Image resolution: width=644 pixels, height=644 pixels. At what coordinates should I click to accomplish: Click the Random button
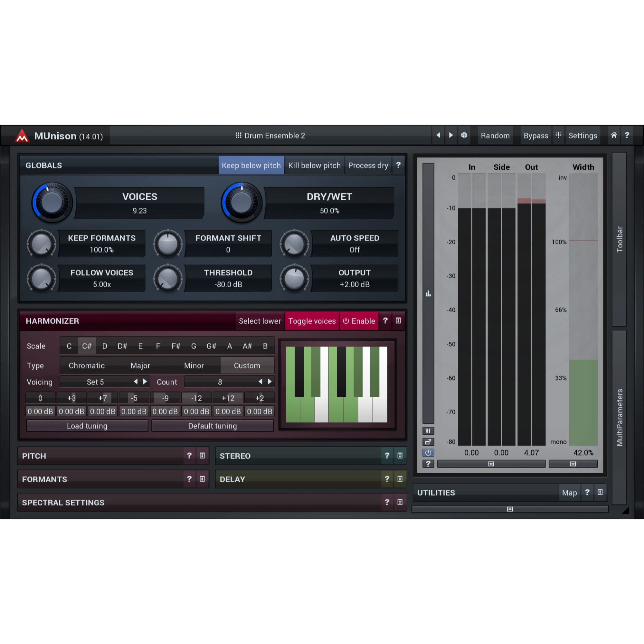tap(495, 136)
